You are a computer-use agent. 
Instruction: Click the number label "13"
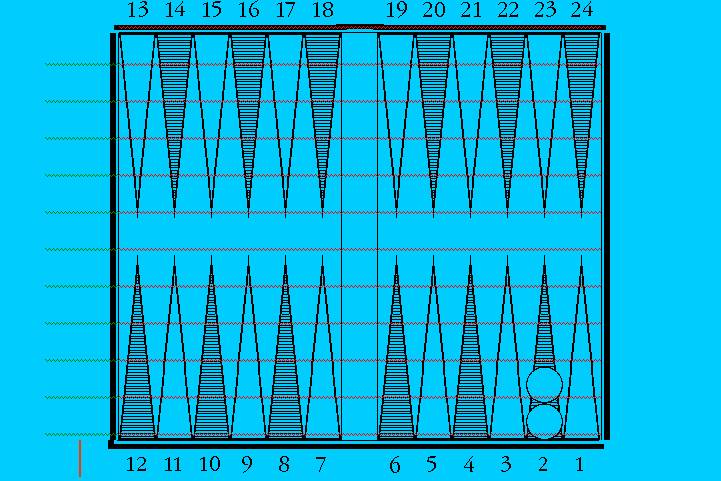138,10
